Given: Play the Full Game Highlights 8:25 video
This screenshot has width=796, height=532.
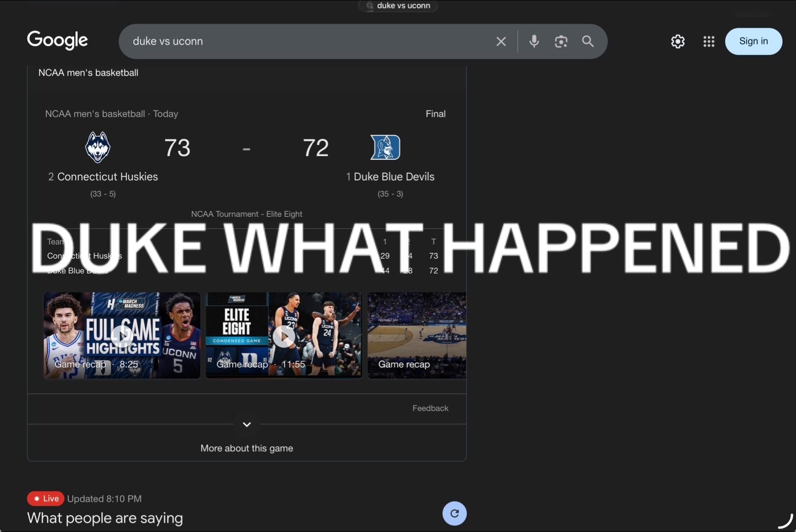Looking at the screenshot, I should point(122,335).
